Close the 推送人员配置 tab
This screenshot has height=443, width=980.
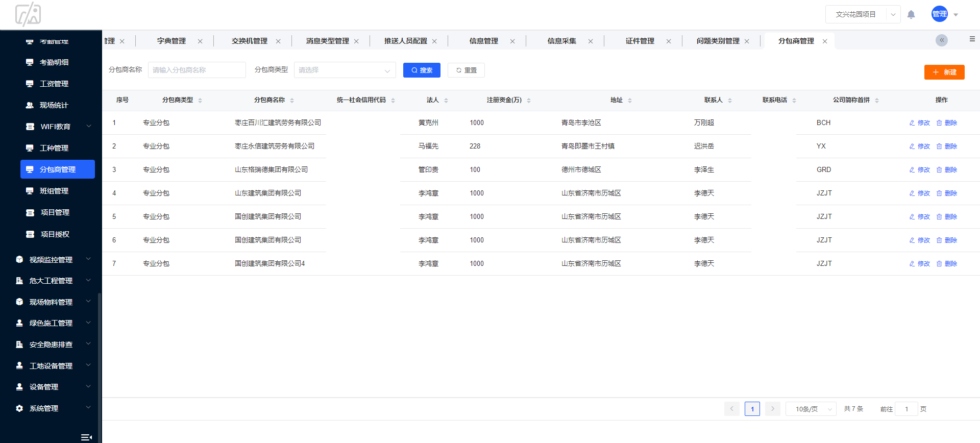tap(434, 41)
